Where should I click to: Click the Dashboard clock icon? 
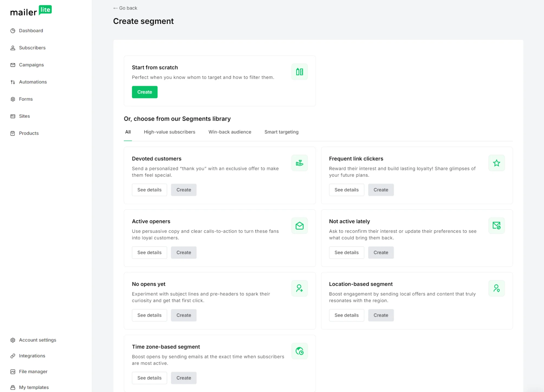coord(13,31)
